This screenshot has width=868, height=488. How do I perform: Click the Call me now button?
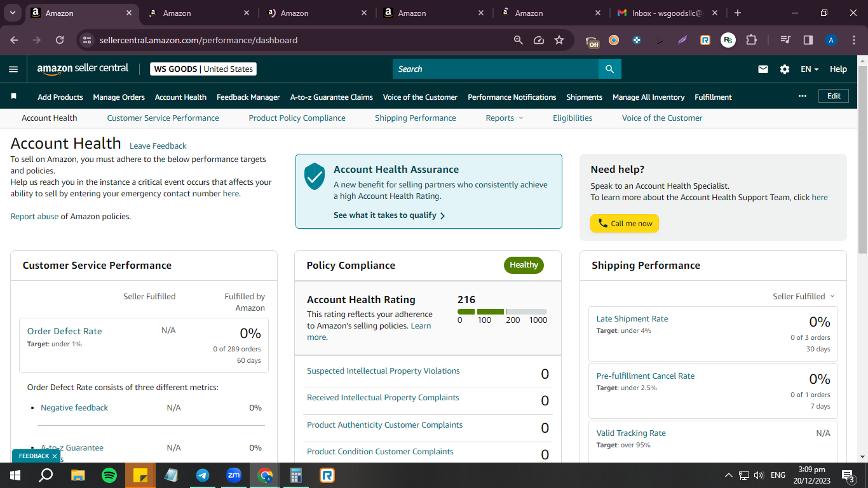625,224
